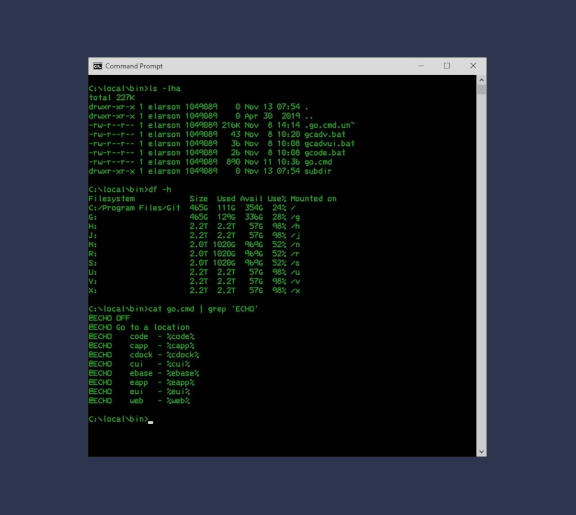
Task: Click the 'X:' drive row
Action: 194,291
